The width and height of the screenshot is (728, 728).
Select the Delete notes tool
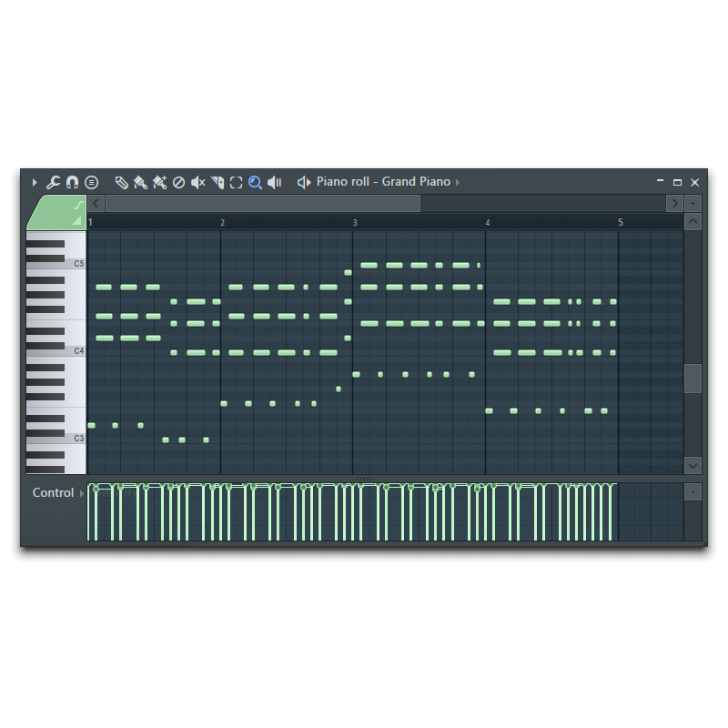click(179, 182)
